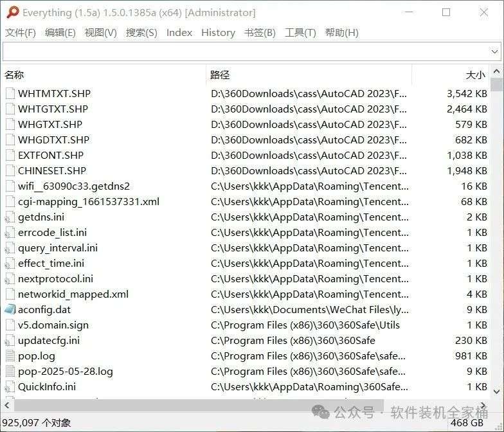Select the file name EXTFONT.SHP
This screenshot has width=504, height=432.
(x=51, y=156)
